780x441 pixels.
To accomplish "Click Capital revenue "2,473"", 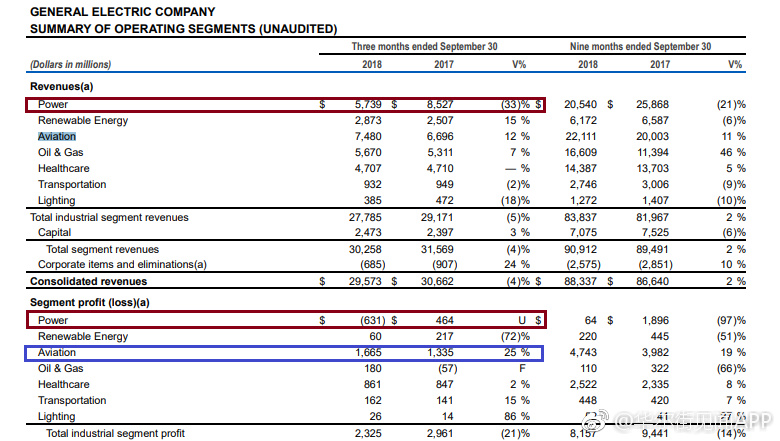I will point(368,232).
